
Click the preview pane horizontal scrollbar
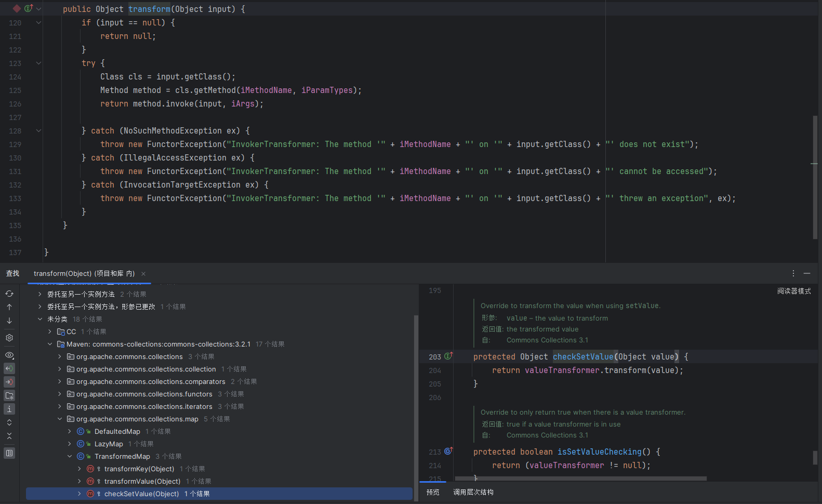tap(580, 479)
